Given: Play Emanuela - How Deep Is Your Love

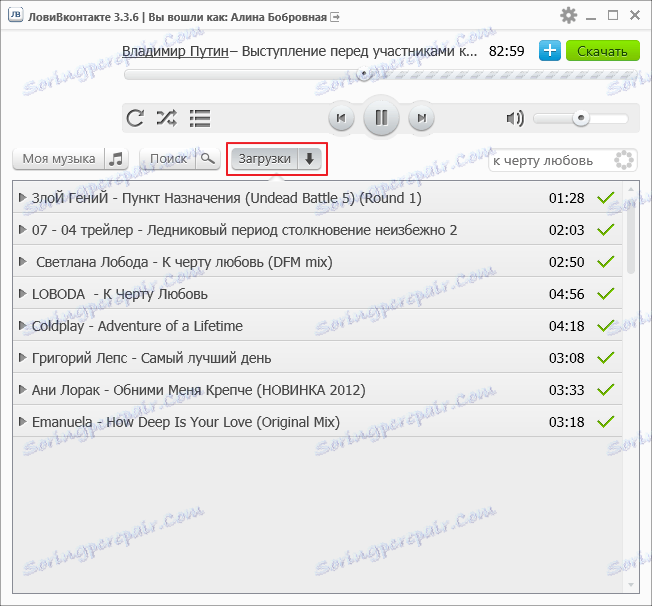Looking at the screenshot, I should (x=22, y=422).
